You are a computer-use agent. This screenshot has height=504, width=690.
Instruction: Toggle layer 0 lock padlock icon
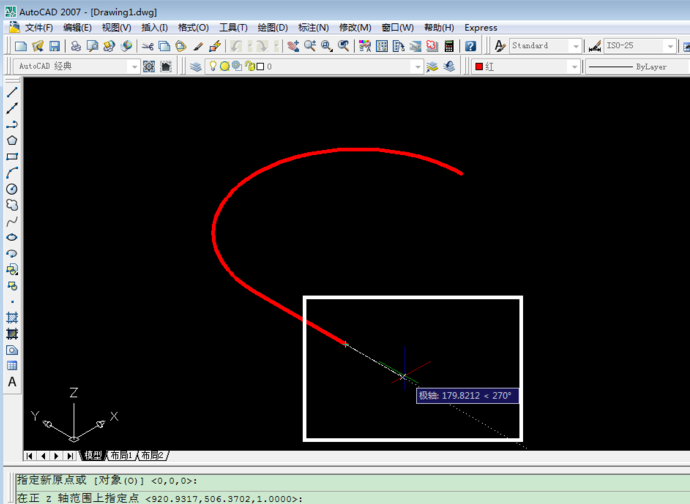click(250, 66)
